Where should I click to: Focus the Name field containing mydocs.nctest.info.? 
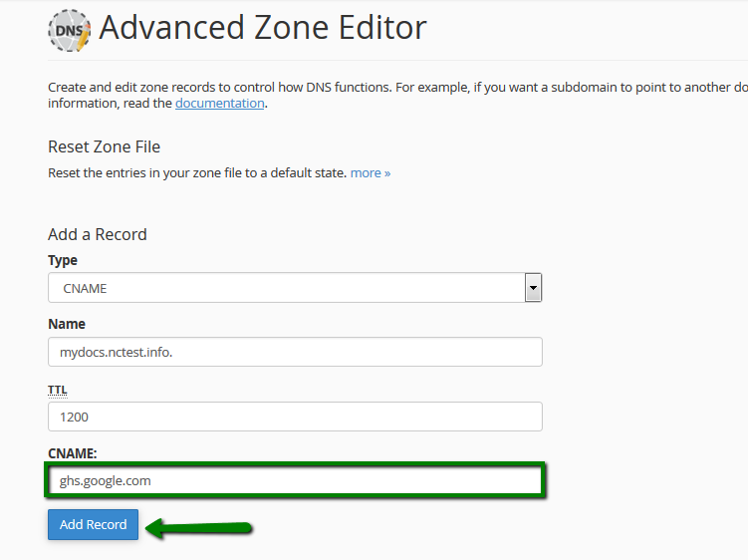pyautogui.click(x=295, y=352)
